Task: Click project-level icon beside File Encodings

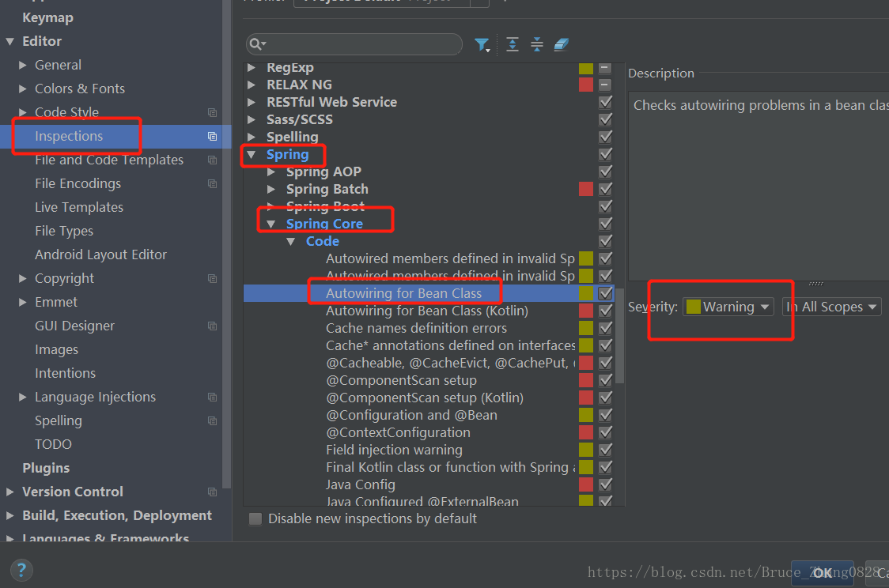Action: click(x=212, y=183)
